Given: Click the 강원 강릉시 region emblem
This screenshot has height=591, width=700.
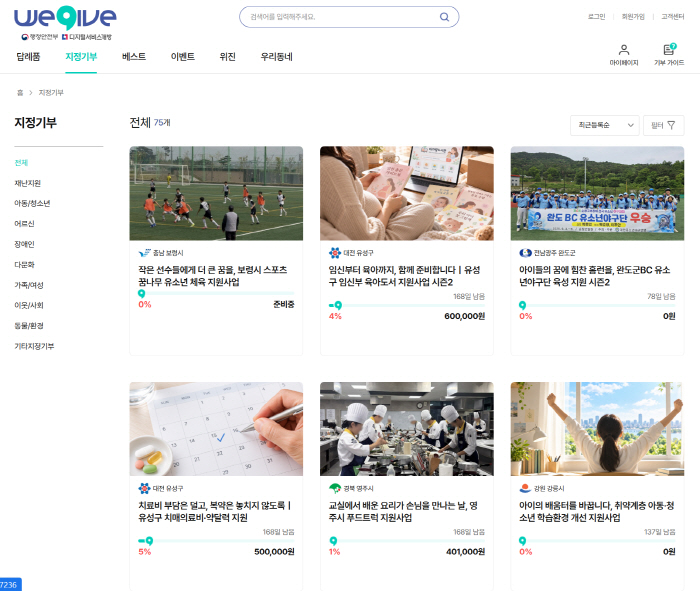Looking at the screenshot, I should pyautogui.click(x=525, y=488).
